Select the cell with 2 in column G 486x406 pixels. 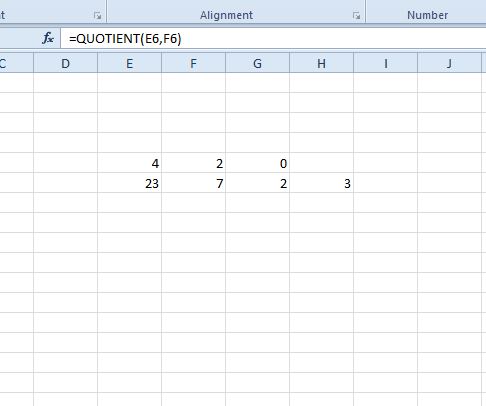pyautogui.click(x=258, y=183)
